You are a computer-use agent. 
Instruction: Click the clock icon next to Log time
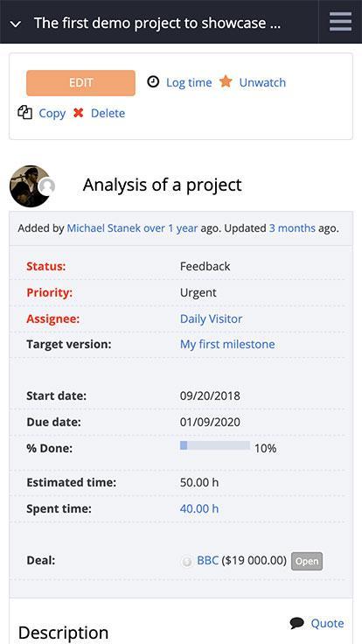[x=153, y=82]
